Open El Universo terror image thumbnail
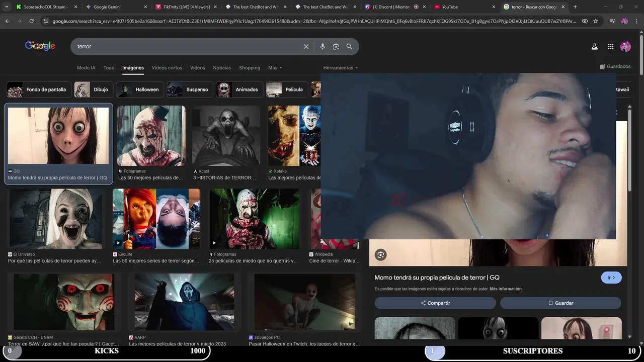644x362 pixels. pyautogui.click(x=56, y=219)
